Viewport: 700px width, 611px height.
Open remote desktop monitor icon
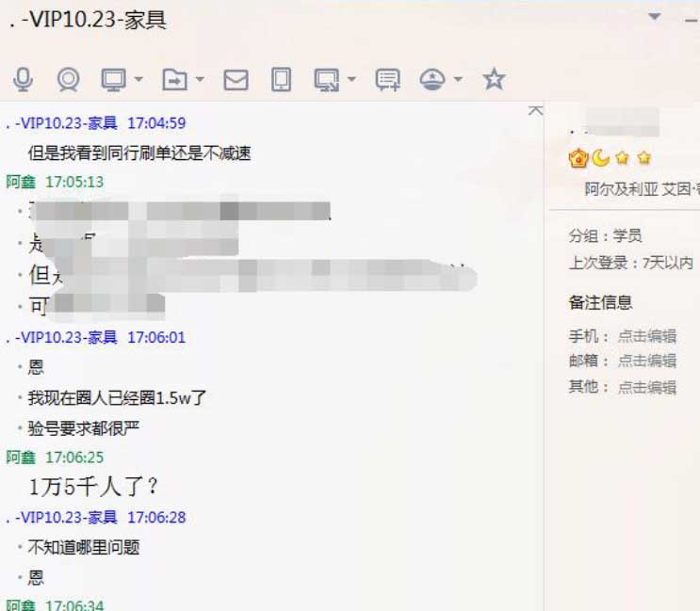click(x=113, y=80)
